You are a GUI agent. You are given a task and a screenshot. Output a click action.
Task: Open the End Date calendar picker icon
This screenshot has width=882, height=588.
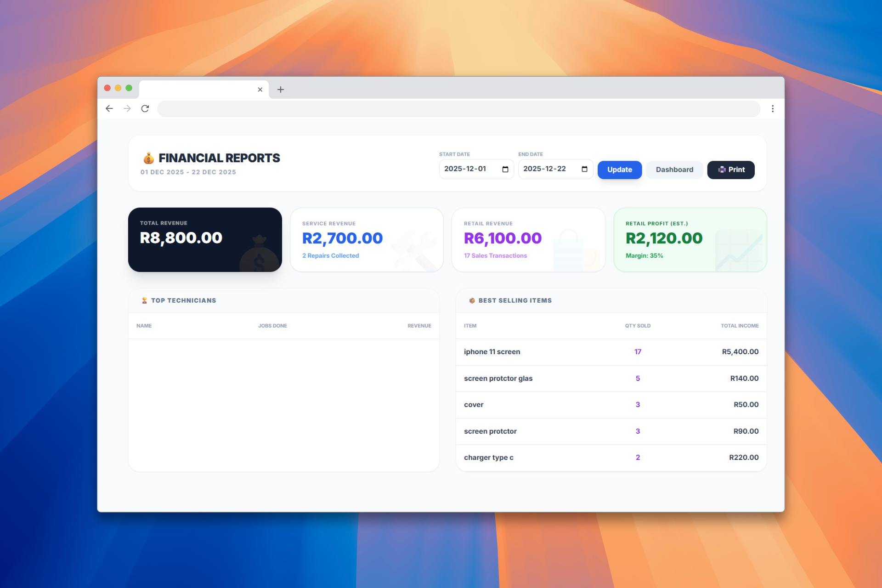point(584,169)
